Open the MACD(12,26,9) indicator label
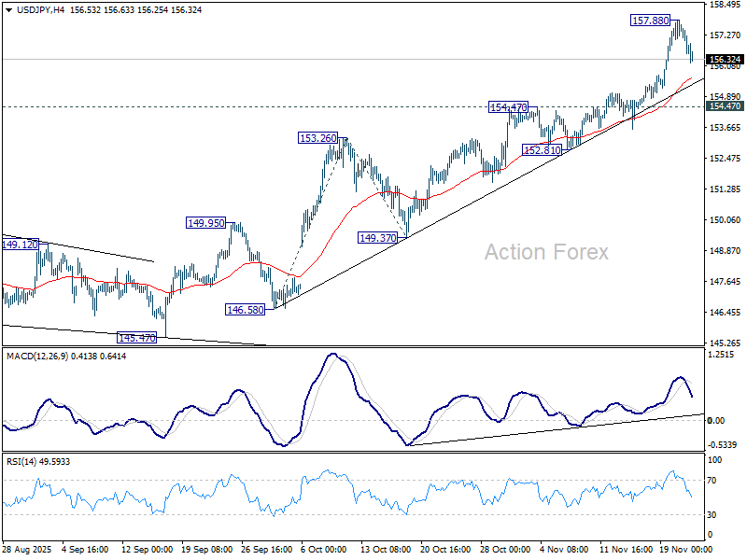The height and width of the screenshot is (560, 747). pyautogui.click(x=53, y=356)
